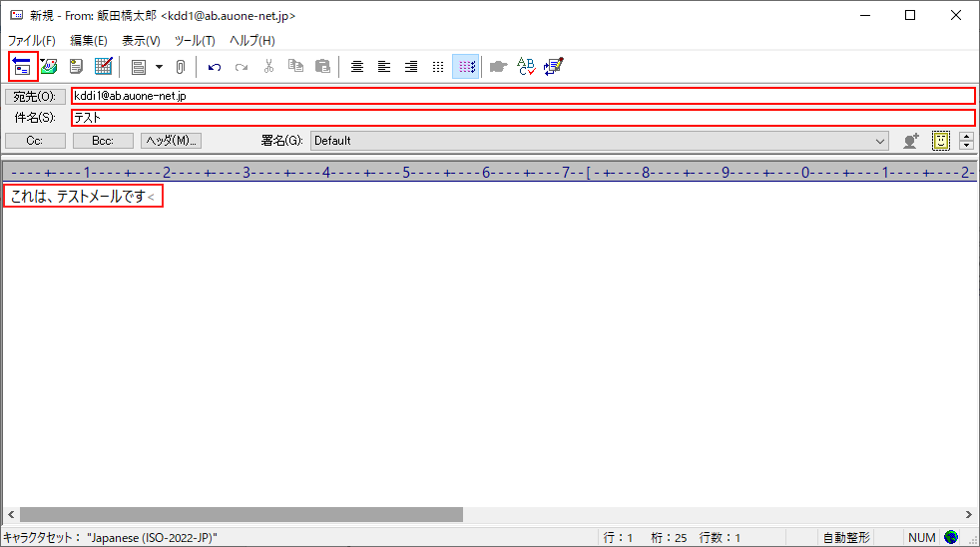Run the ABC spell check

point(526,66)
